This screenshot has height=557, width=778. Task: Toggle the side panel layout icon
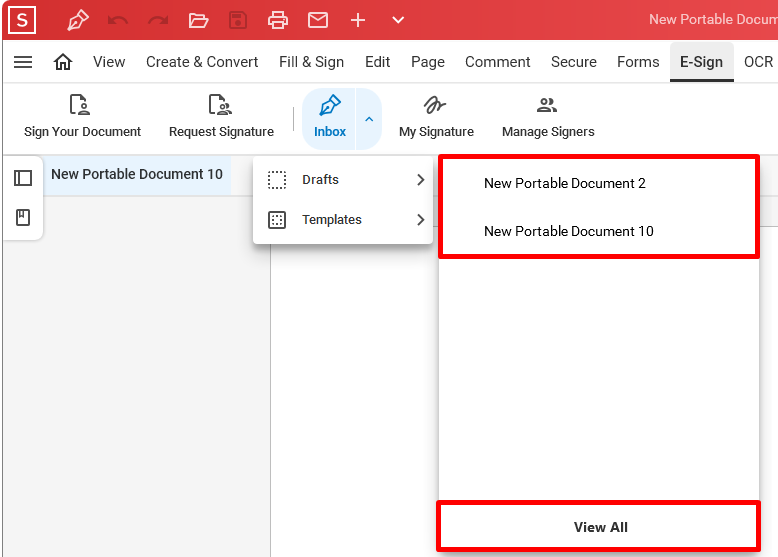[23, 178]
